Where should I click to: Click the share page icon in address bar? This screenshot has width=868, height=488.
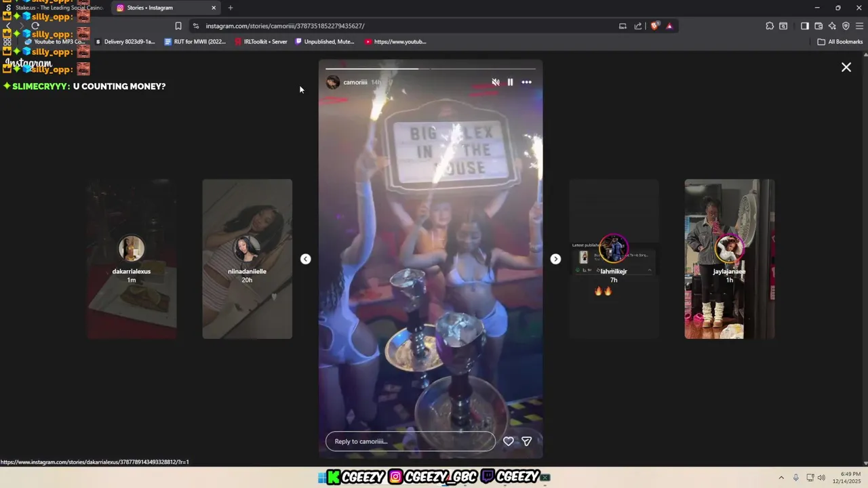[638, 26]
